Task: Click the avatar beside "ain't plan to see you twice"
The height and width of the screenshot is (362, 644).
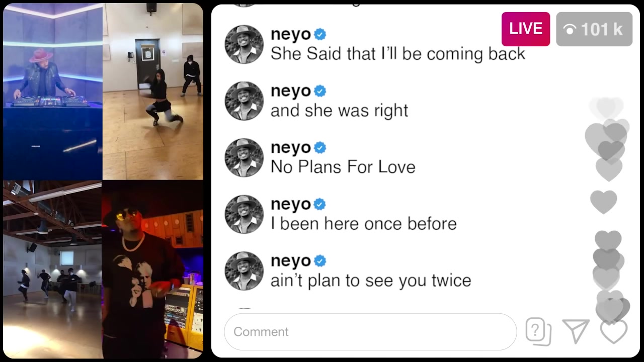Action: click(244, 271)
